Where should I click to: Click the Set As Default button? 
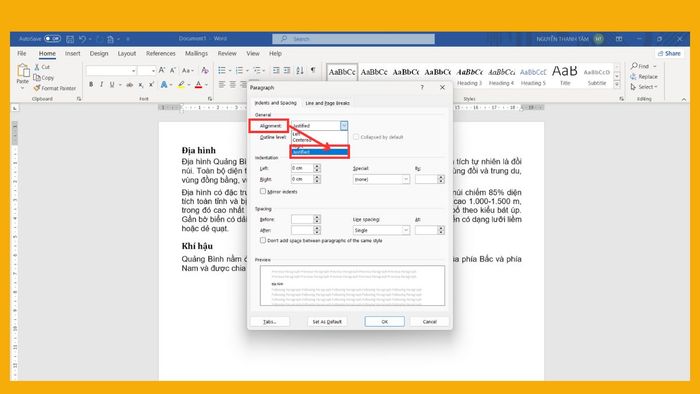pos(327,321)
